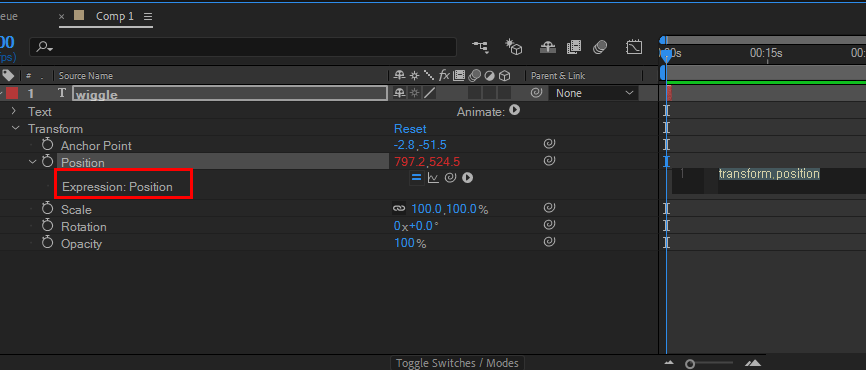Click the wiggle layer name field
Viewport: 866px width, 370px height.
click(x=230, y=93)
